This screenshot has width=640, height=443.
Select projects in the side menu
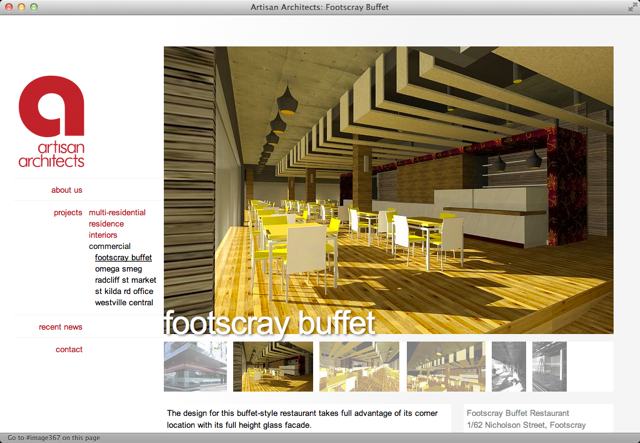68,213
